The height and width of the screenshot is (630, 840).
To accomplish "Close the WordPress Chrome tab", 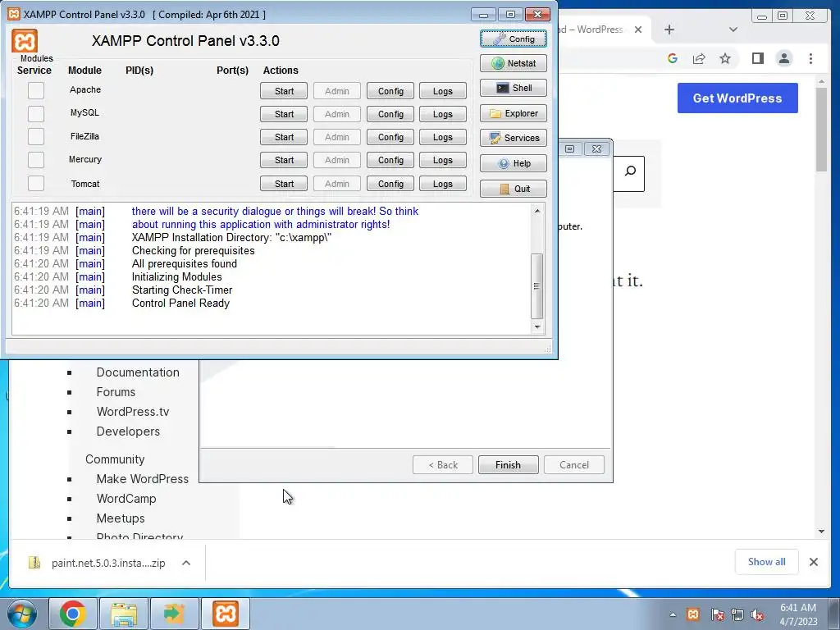I will tap(638, 30).
